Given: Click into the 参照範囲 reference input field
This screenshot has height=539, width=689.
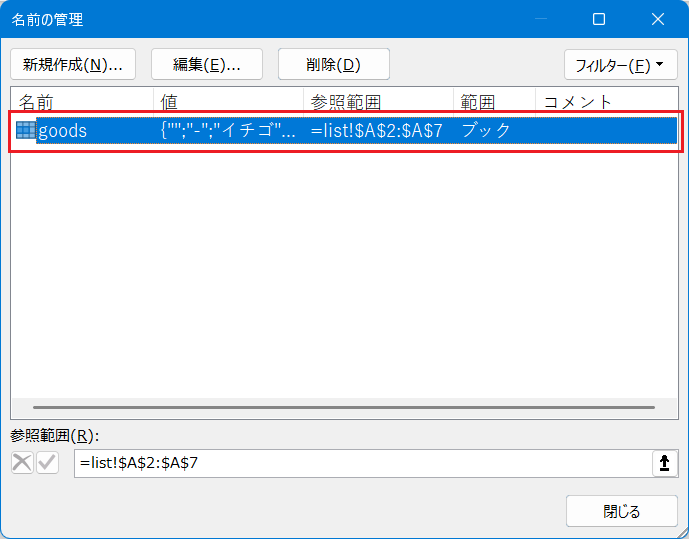Looking at the screenshot, I should tap(360, 463).
